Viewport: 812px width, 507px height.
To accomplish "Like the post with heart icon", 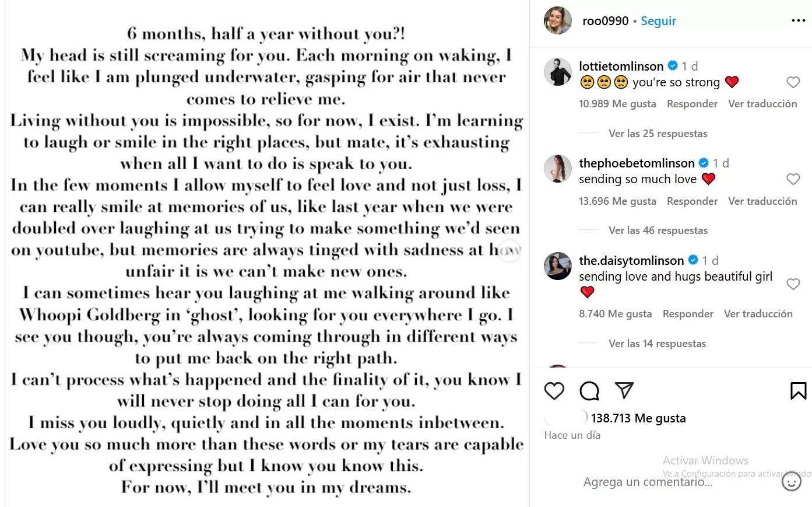I will [x=554, y=391].
